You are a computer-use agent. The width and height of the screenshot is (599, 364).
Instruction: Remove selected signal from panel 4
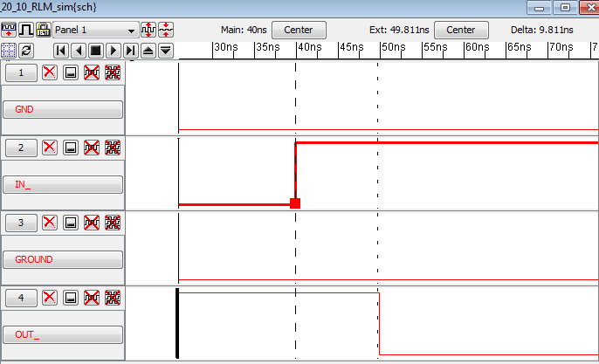(92, 298)
